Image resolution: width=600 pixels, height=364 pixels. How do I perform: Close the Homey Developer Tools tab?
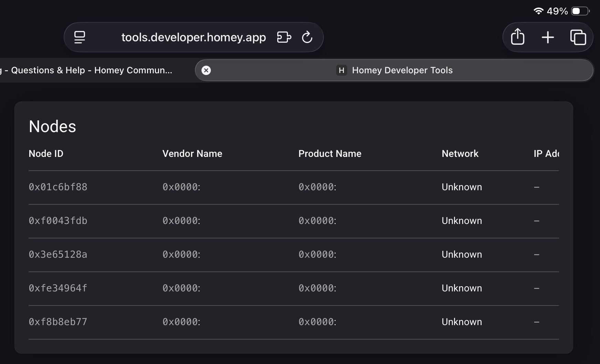tap(206, 70)
